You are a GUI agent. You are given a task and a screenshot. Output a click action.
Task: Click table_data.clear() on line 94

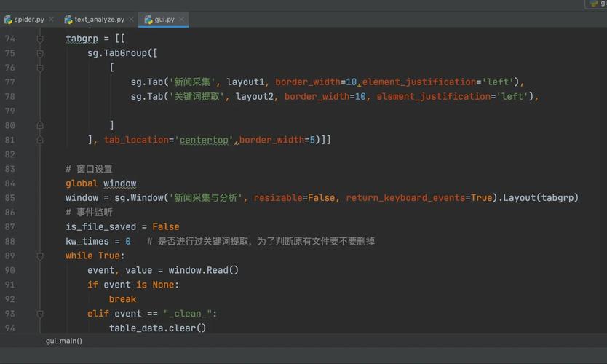click(157, 328)
